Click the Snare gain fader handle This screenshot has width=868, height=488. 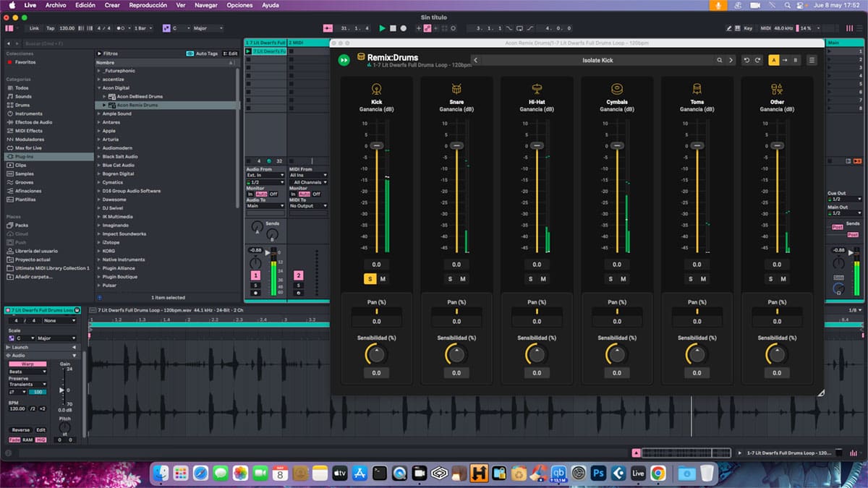point(456,145)
